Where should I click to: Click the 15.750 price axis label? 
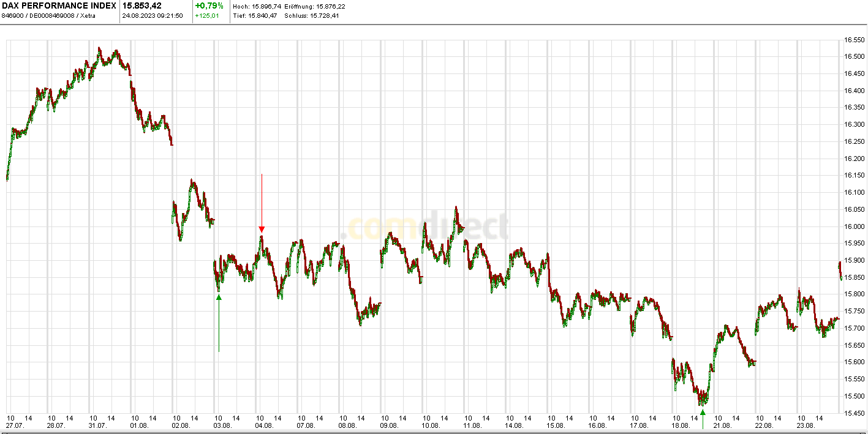point(854,311)
